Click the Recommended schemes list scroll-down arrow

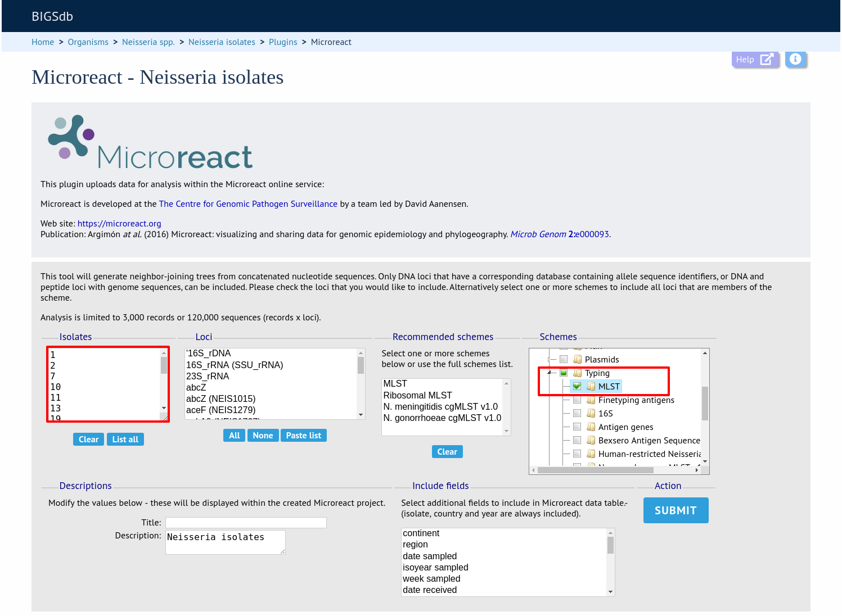pyautogui.click(x=507, y=431)
